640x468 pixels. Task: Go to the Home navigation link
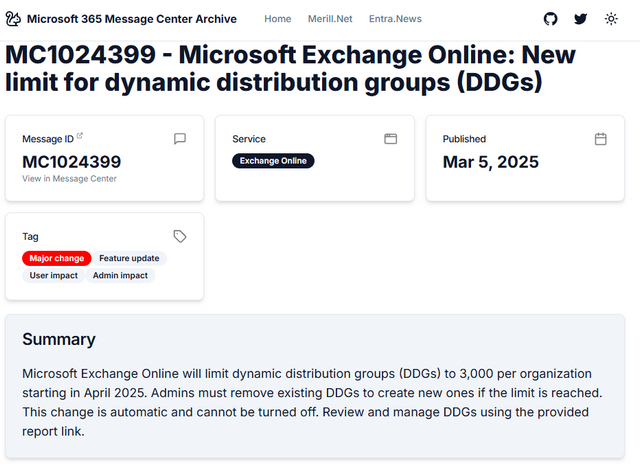click(278, 19)
